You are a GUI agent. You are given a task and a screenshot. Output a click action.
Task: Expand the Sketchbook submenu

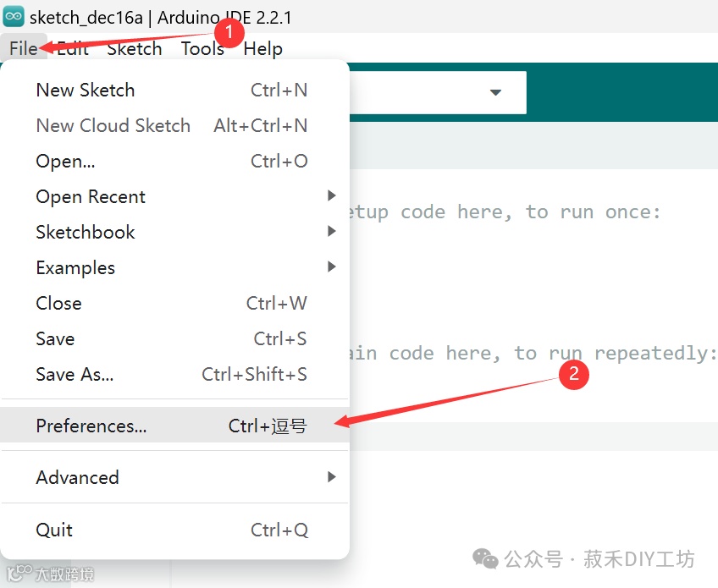click(x=174, y=232)
